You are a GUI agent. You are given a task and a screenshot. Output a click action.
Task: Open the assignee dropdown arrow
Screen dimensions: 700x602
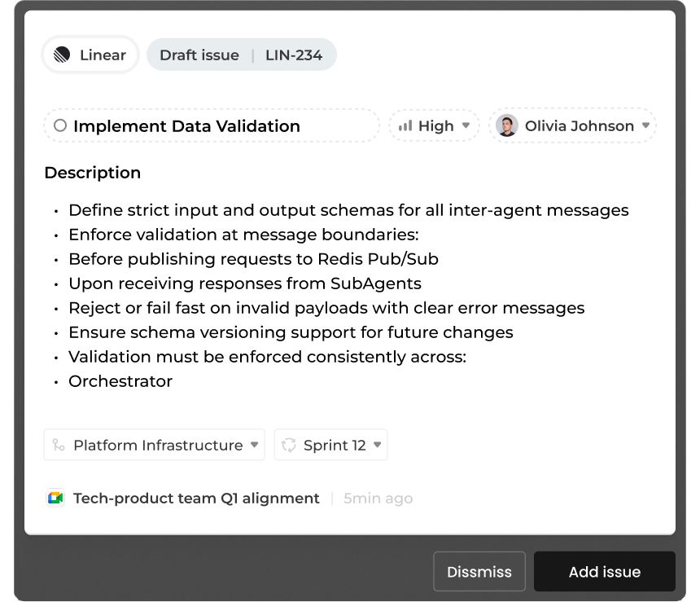coord(645,125)
